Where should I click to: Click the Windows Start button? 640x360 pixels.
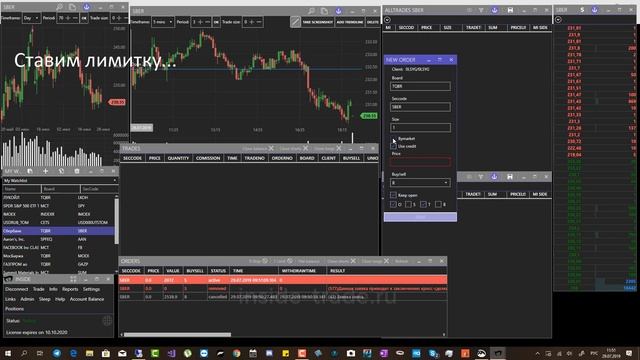coord(8,353)
